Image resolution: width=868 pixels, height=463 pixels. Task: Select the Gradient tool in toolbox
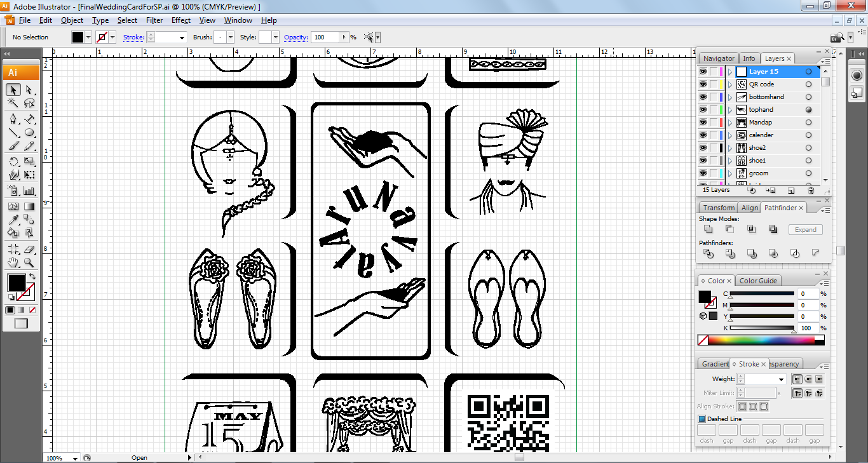[29, 206]
